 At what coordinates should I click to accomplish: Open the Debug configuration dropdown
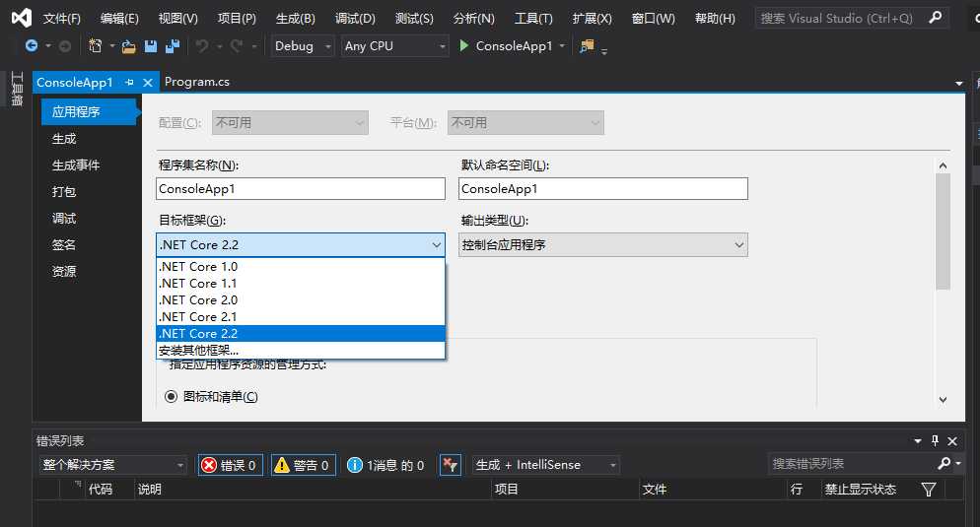click(x=303, y=46)
